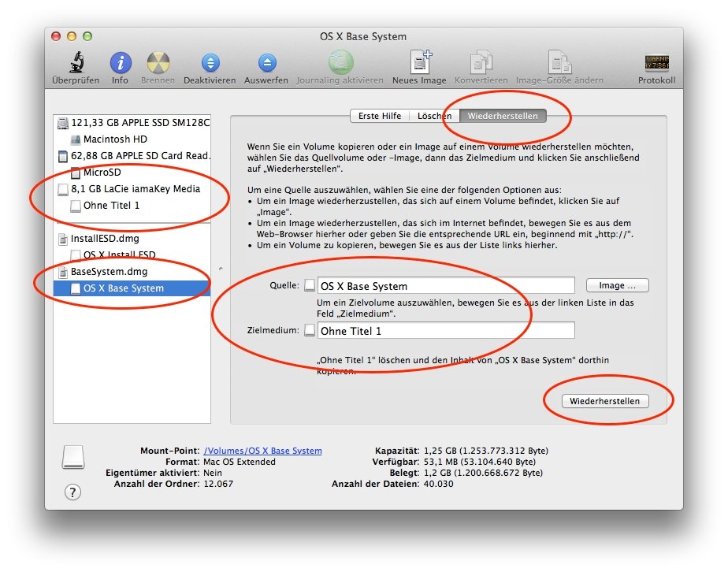Switch to the Löschen tab
The width and height of the screenshot is (728, 572).
434,116
